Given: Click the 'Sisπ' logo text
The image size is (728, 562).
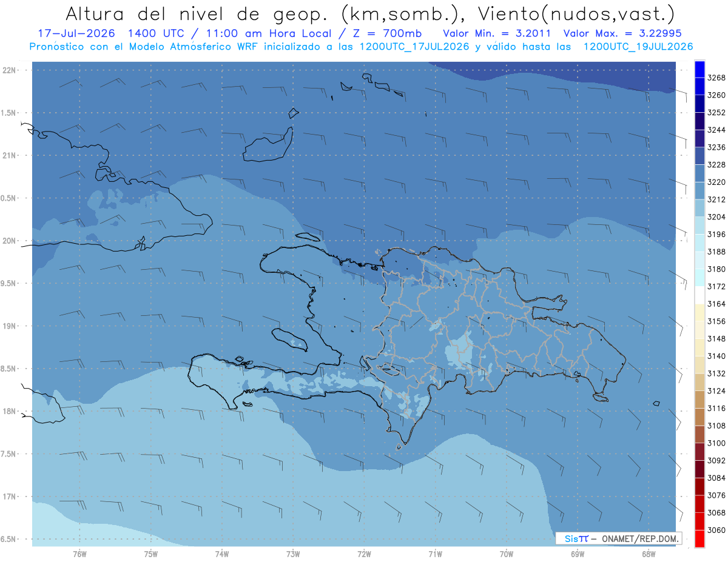Looking at the screenshot, I should click(576, 538).
